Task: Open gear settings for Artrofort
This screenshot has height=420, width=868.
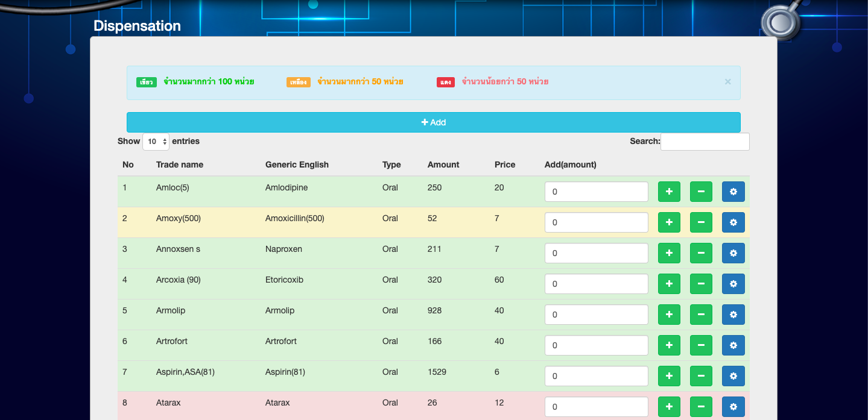Action: (x=733, y=345)
